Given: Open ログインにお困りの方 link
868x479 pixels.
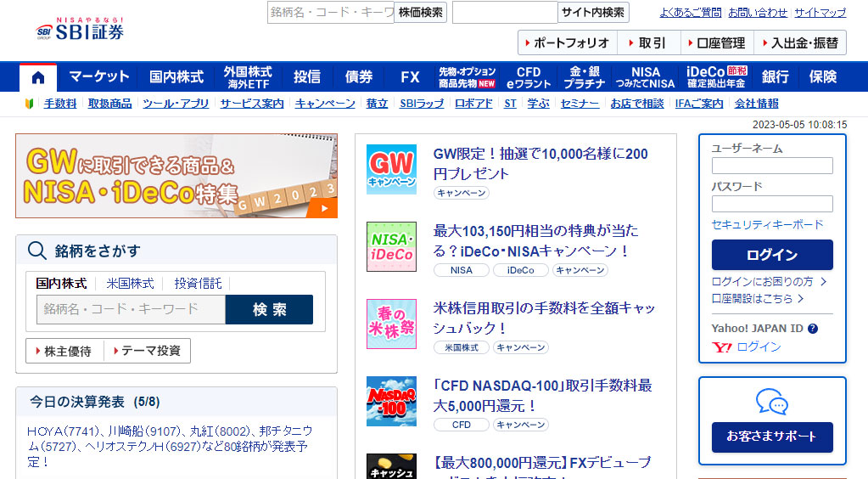Looking at the screenshot, I should 769,282.
